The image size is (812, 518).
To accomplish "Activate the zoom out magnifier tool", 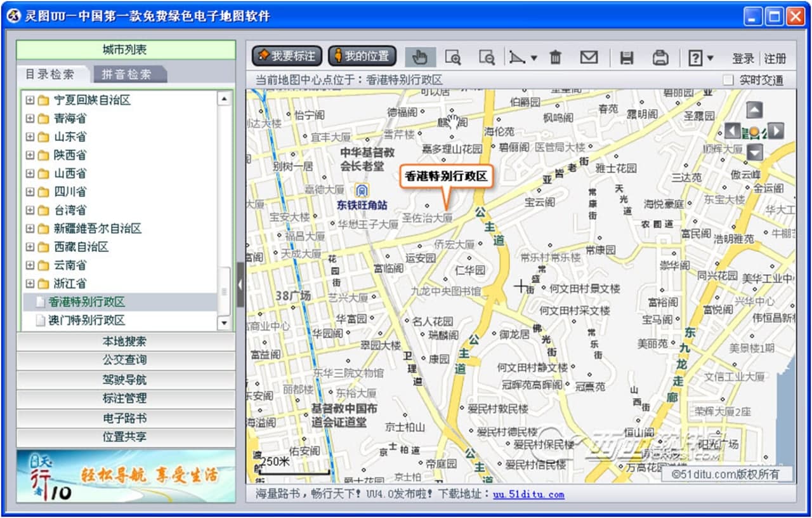I will (x=487, y=57).
